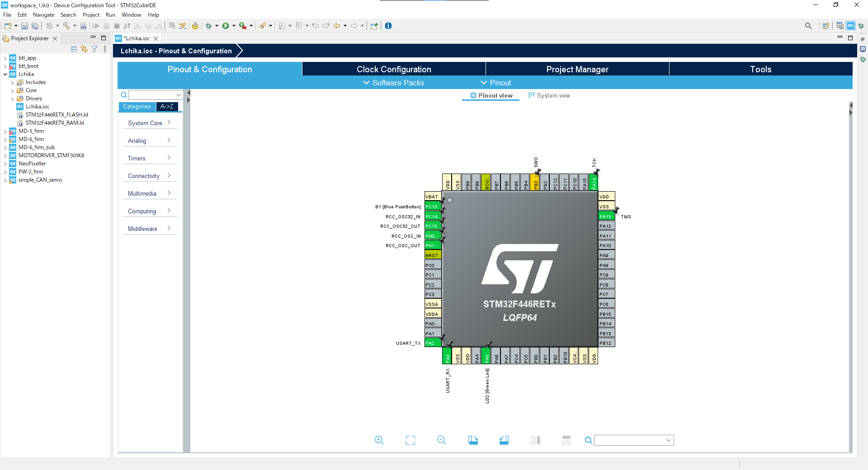Screen dimensions: 868x470
Task: Fit the chip pinout to view
Action: pos(410,440)
